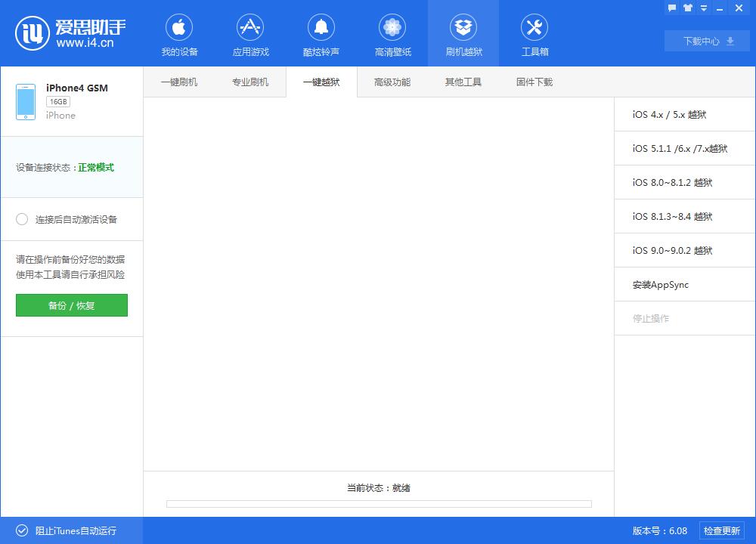Open the 高清壁纸 wallpapers section
The image size is (756, 544).
tap(392, 33)
